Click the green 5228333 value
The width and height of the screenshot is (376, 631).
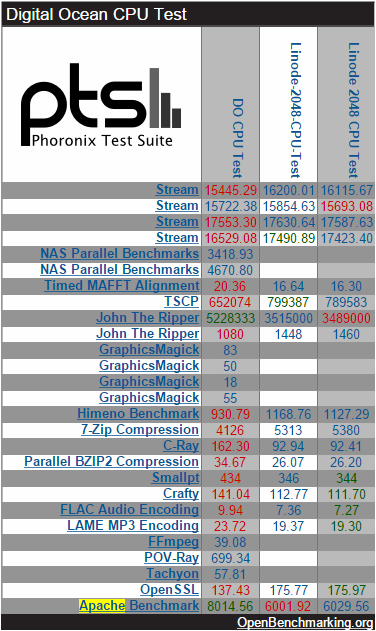231,318
